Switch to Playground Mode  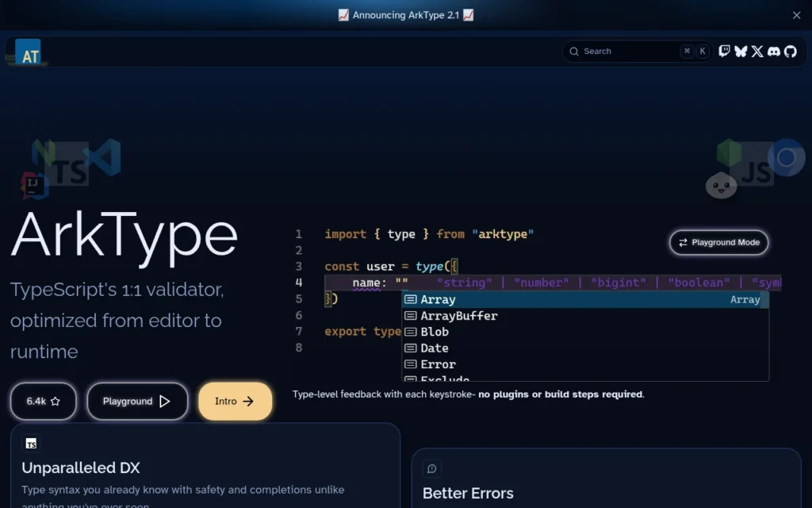coord(718,243)
